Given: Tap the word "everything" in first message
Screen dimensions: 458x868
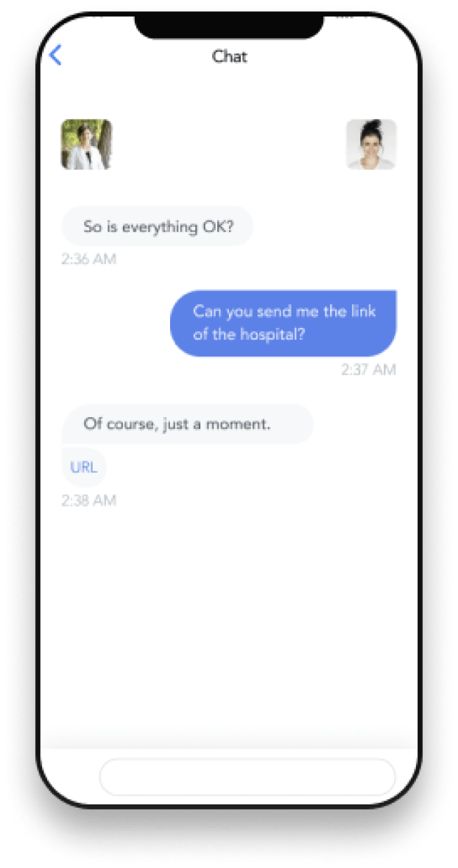Looking at the screenshot, I should pos(164,227).
